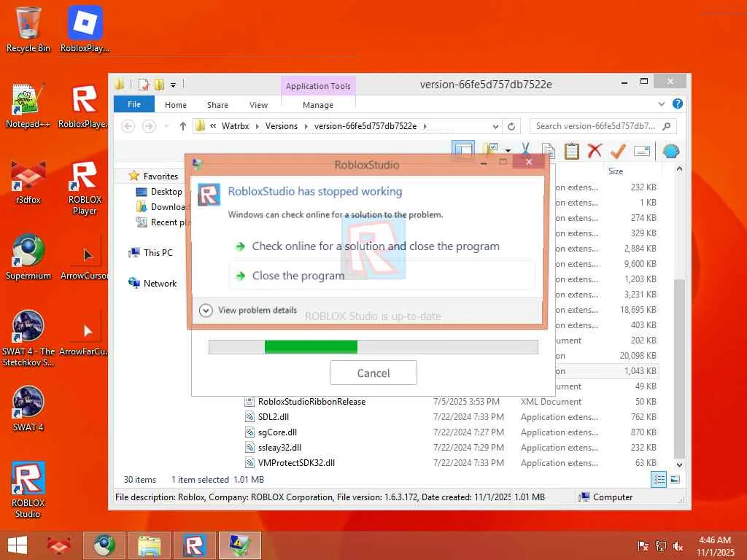Viewport: 747px width, 560px height.
Task: Open the Share ribbon tab
Action: click(x=217, y=105)
